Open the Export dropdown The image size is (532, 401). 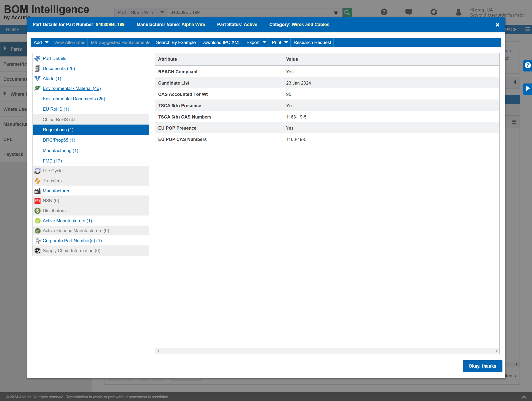point(256,43)
